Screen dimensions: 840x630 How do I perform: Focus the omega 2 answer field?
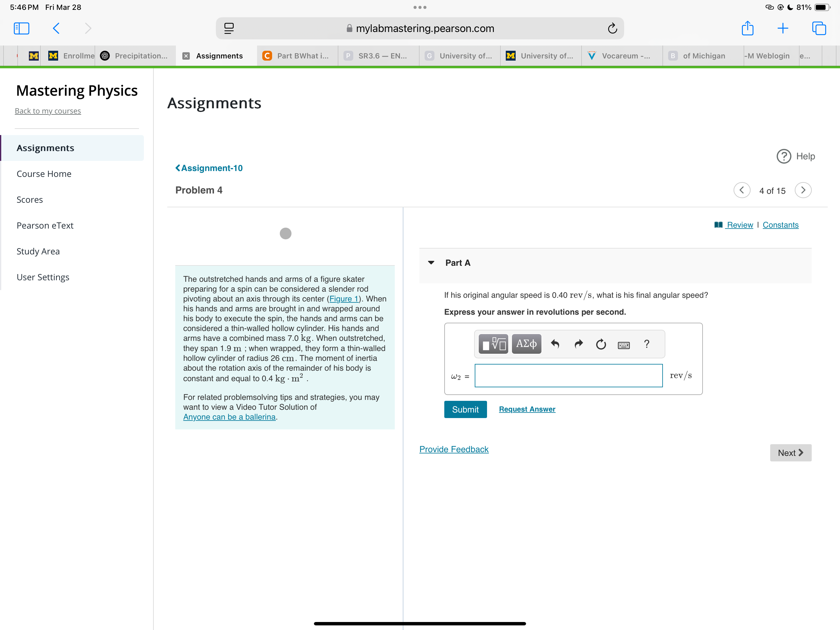pos(568,376)
